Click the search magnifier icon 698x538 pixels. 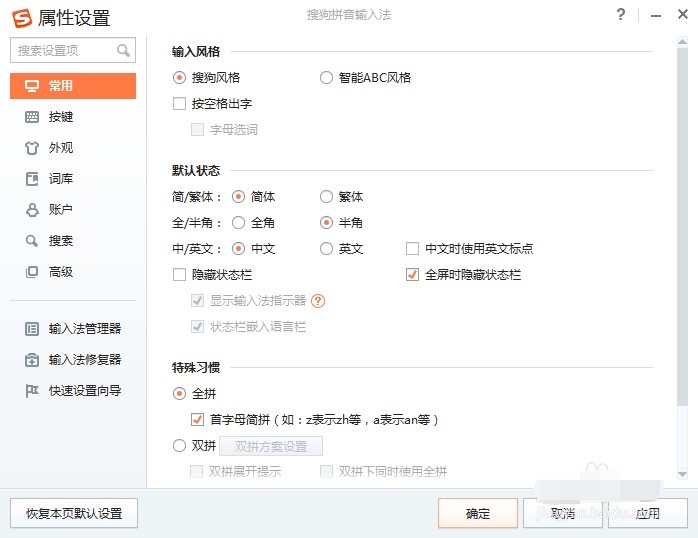pyautogui.click(x=124, y=50)
